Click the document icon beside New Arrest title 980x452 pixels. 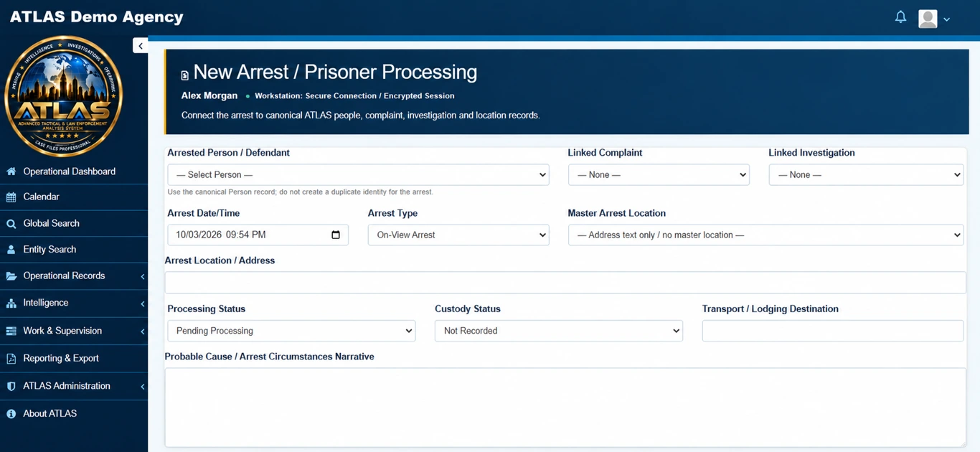[x=185, y=75]
